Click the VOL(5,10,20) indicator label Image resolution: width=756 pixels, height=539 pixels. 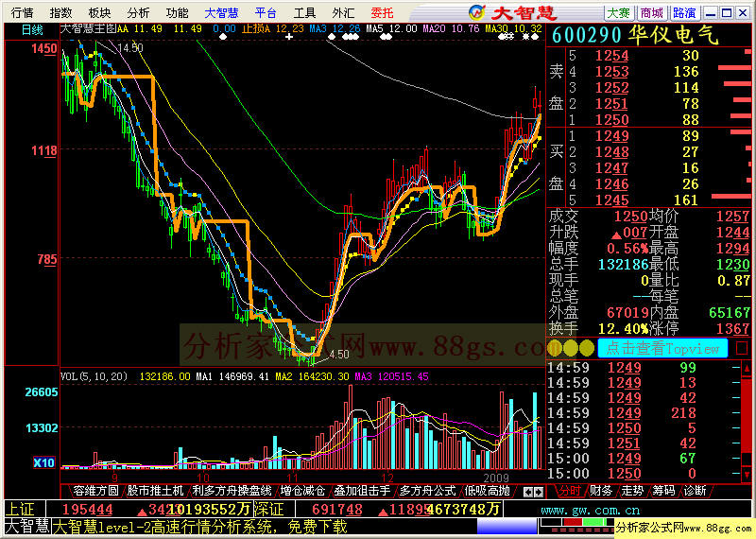point(94,376)
